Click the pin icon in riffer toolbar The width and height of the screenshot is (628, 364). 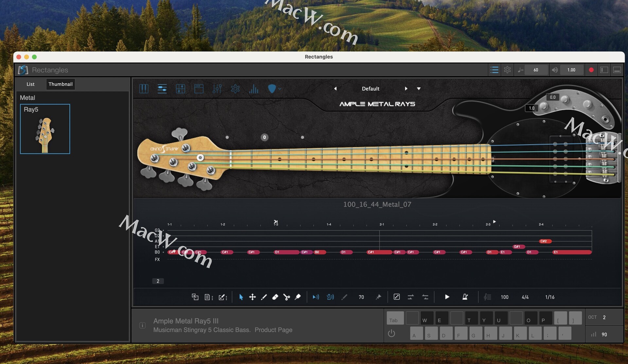[x=378, y=297]
